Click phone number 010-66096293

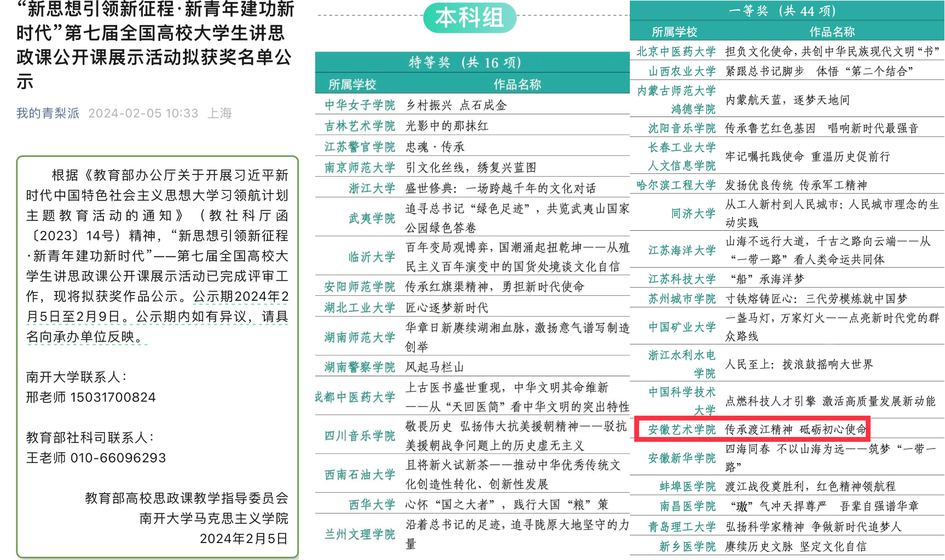[118, 458]
